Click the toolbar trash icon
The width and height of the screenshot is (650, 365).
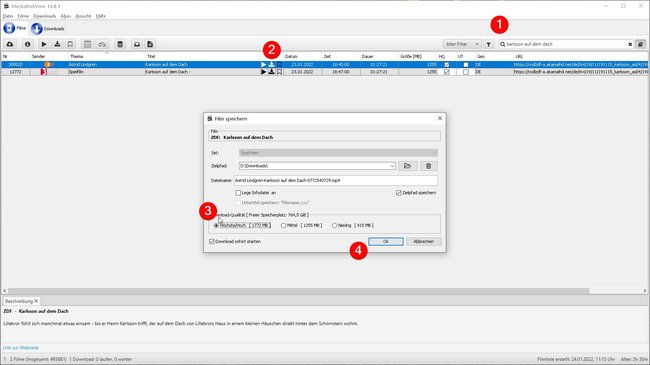(120, 44)
